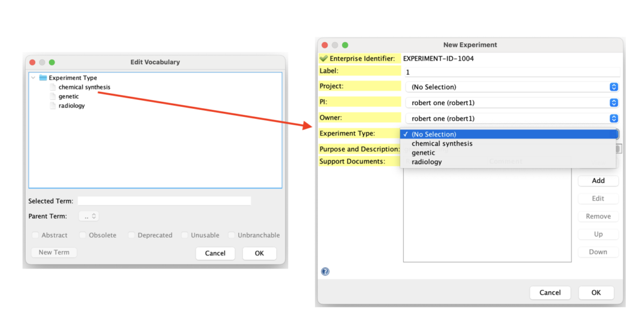The width and height of the screenshot is (644, 334).
Task: Click the chemical synthesis document icon
Action: pyautogui.click(x=53, y=87)
